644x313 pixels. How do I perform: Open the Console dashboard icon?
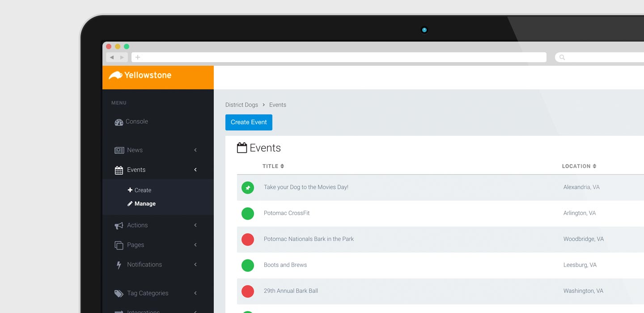(119, 122)
